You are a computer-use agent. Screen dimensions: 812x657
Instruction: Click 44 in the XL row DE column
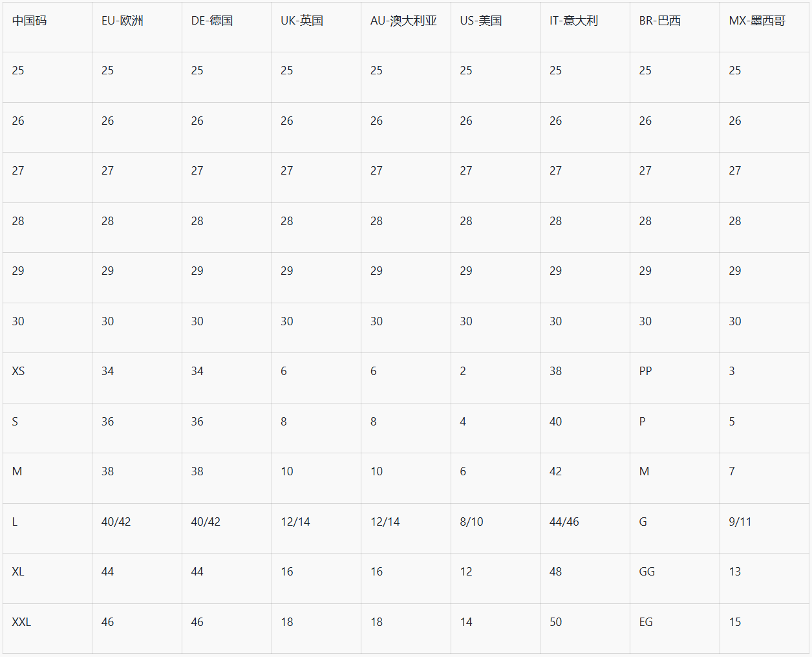197,572
